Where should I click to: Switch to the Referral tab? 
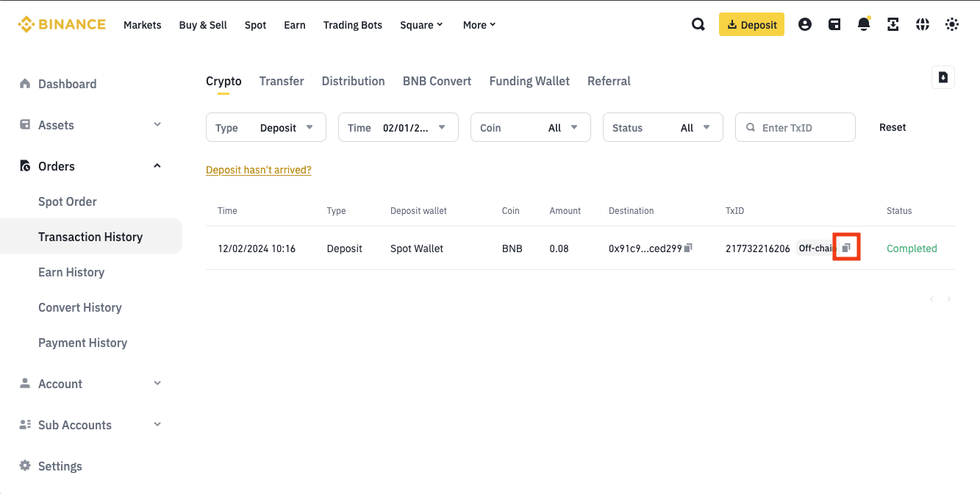(x=609, y=82)
